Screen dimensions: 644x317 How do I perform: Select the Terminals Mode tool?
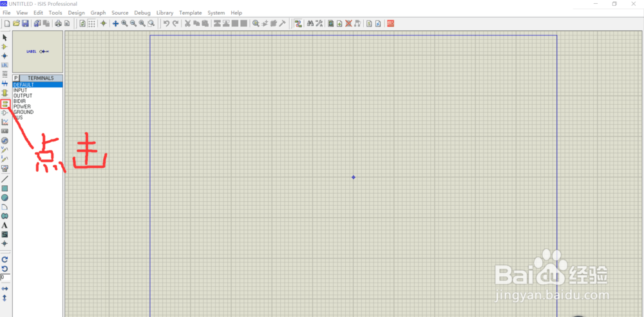5,104
